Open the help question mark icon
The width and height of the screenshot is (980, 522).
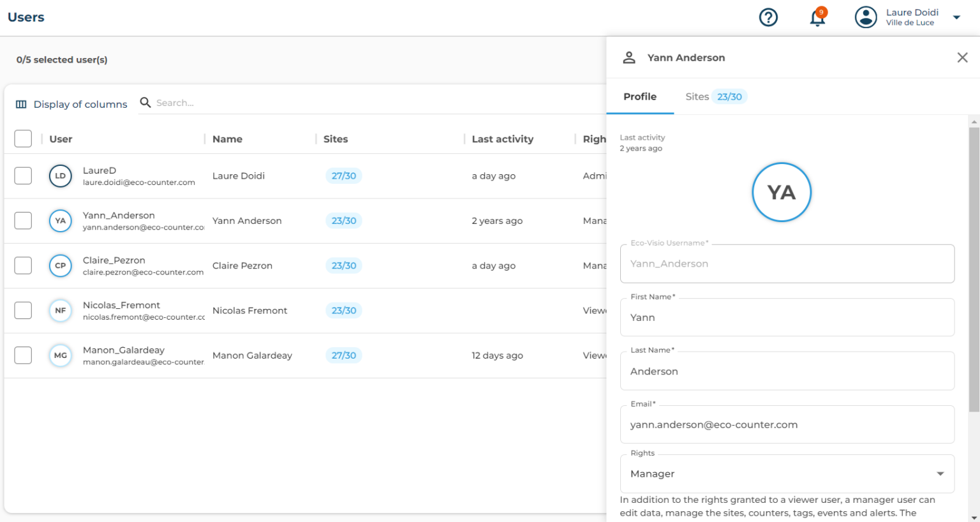[768, 17]
